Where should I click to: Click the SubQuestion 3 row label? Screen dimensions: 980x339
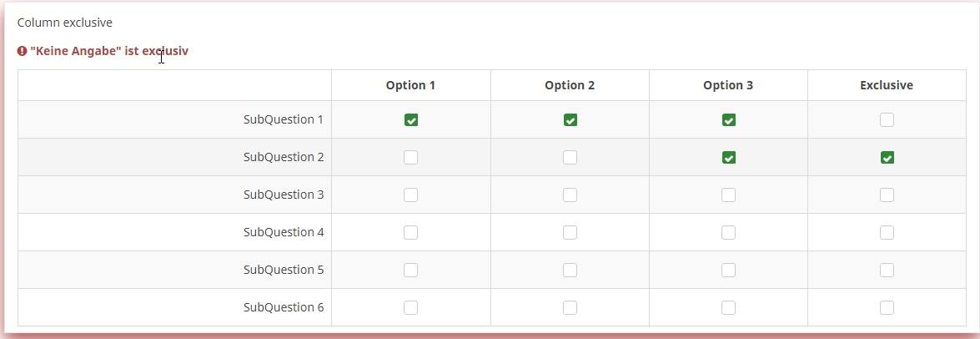283,195
